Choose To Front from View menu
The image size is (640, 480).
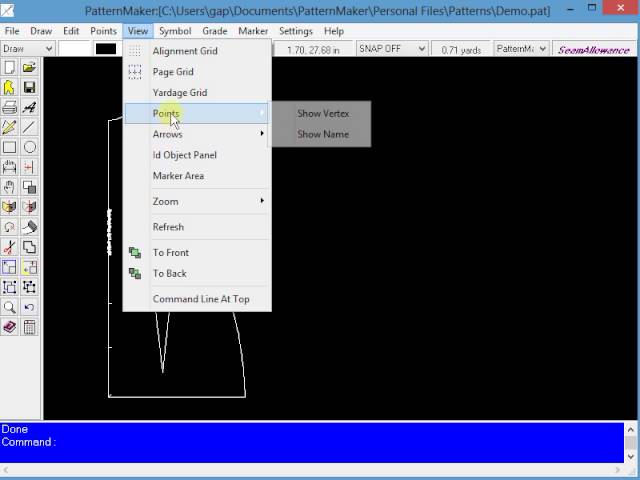[197, 253]
